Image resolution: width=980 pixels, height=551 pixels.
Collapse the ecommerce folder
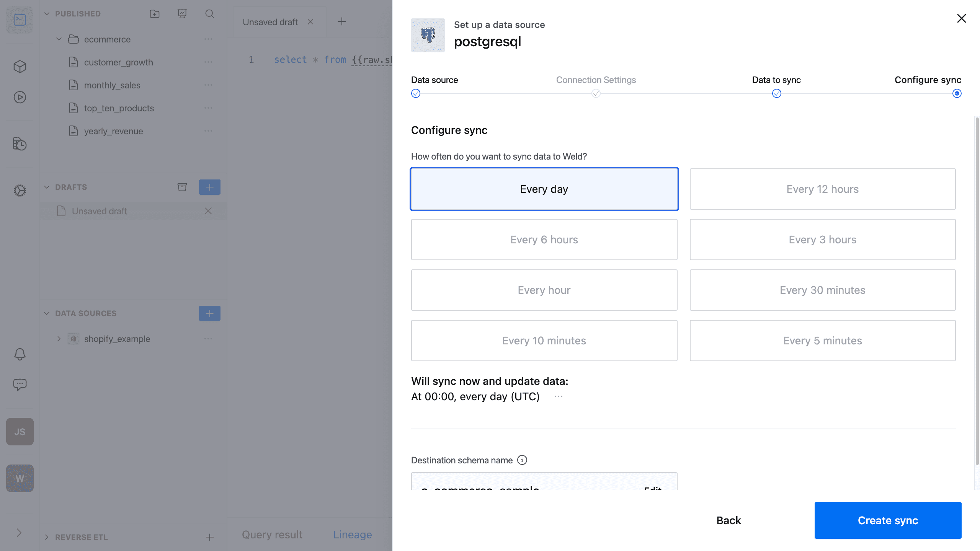point(59,39)
